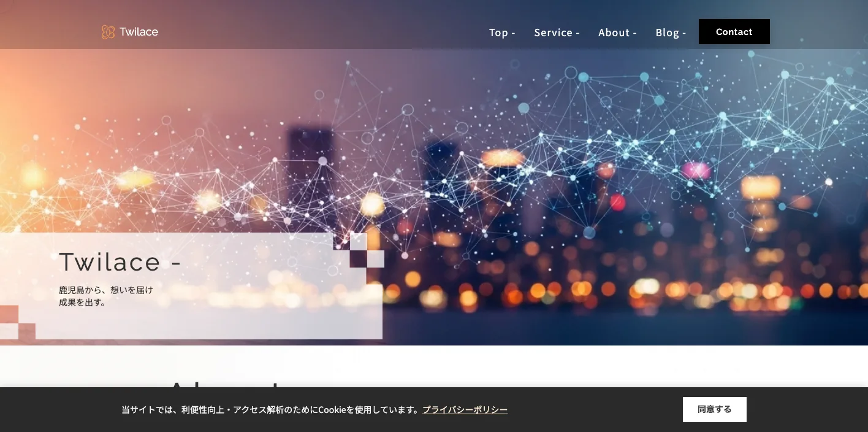
Task: Click the text 成果を出す。
Action: pyautogui.click(x=83, y=303)
